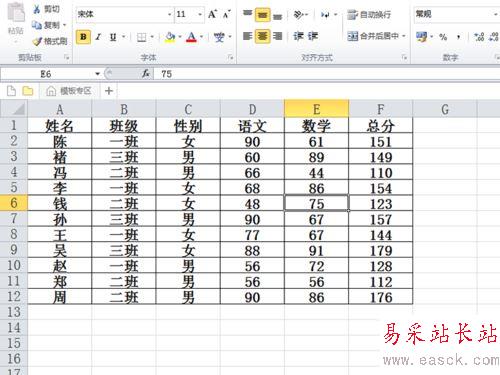Select column G header
The image size is (500, 375).
[x=445, y=109]
